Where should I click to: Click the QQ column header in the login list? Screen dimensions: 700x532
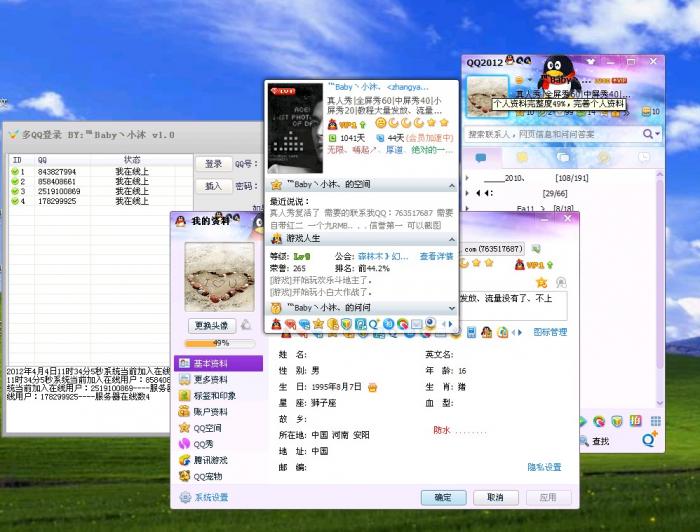click(63, 160)
